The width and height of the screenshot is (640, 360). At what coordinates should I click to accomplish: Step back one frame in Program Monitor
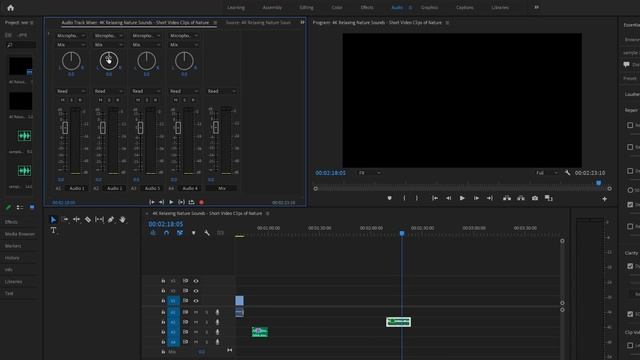click(x=449, y=198)
